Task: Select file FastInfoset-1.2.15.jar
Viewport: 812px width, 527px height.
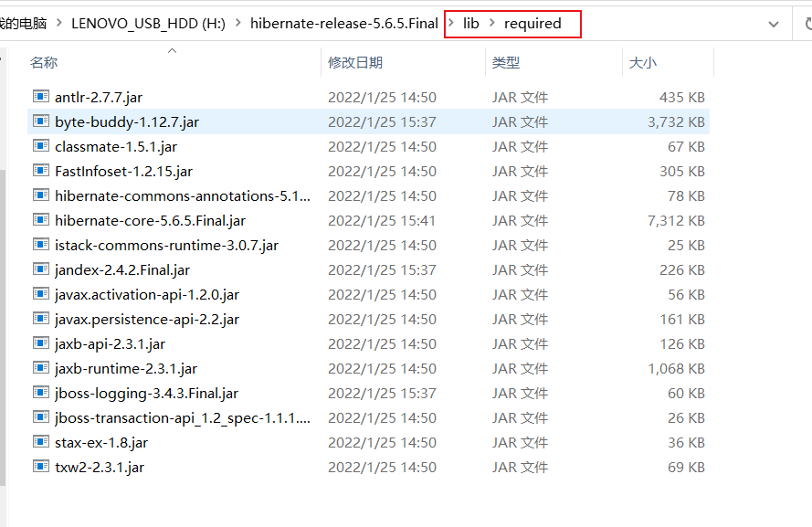Action: pyautogui.click(x=124, y=172)
